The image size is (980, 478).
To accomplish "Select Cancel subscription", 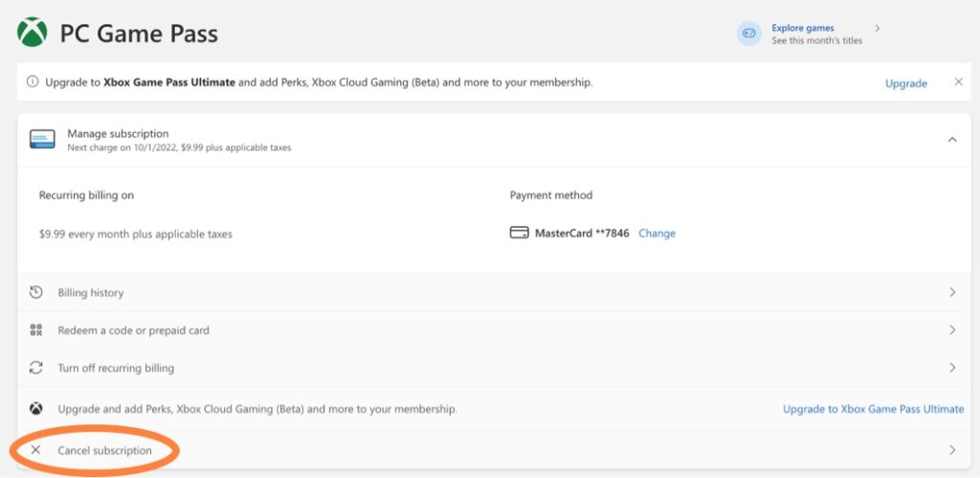I will [104, 450].
